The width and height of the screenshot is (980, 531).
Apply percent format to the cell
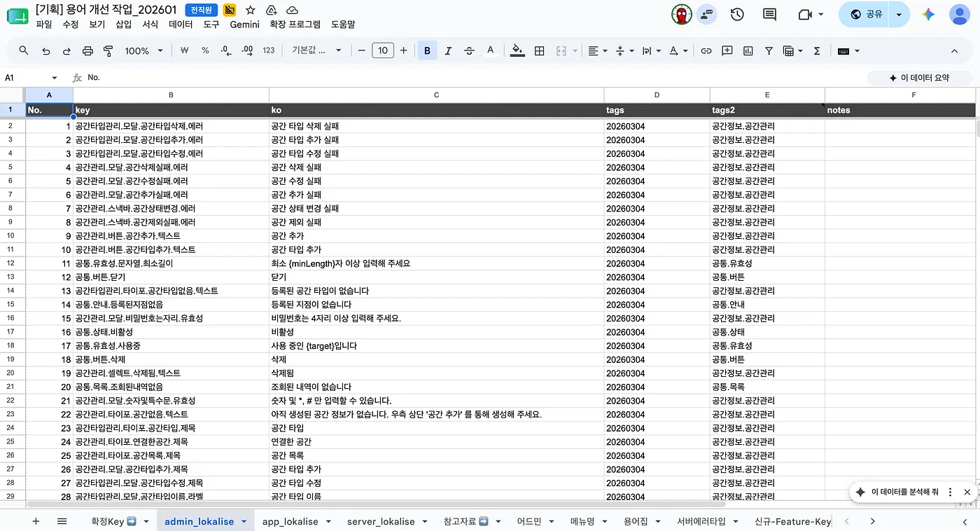click(205, 50)
